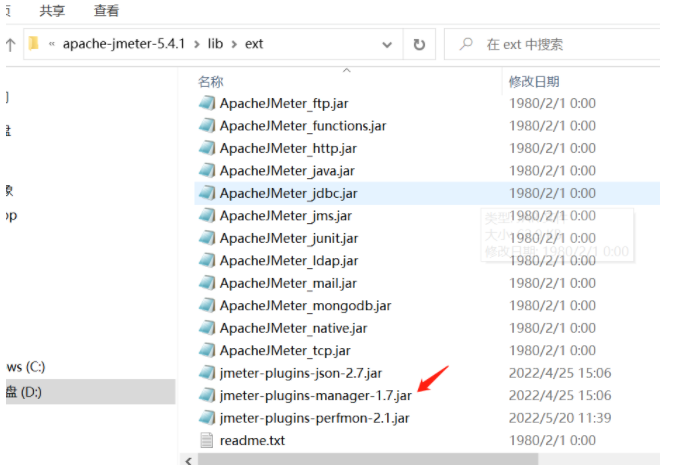Click the ApacheJMeter_native.jar file icon
The width and height of the screenshot is (683, 465).
point(207,328)
